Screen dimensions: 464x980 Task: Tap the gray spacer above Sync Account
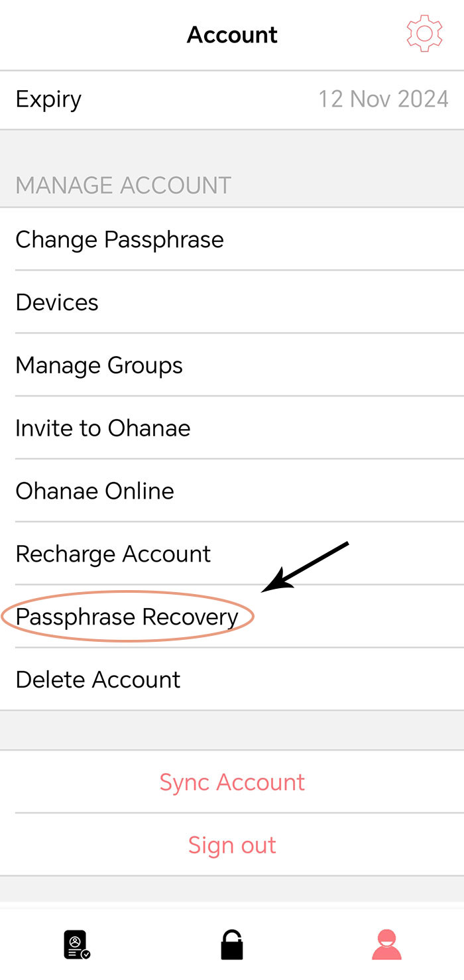[x=232, y=731]
